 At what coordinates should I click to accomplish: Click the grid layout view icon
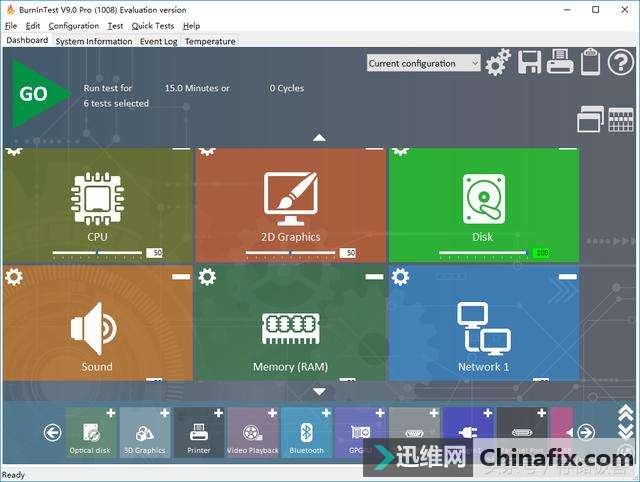coord(621,120)
